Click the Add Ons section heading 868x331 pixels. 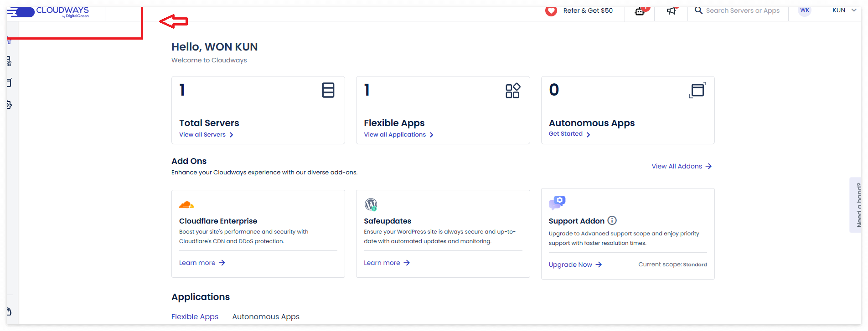point(189,161)
